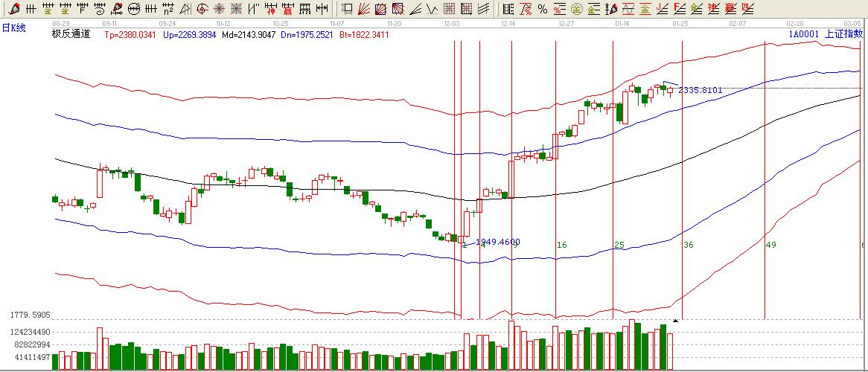Screen dimensions: 868x372
Task: Click the 极反通道 indicator name
Action: tap(71, 35)
